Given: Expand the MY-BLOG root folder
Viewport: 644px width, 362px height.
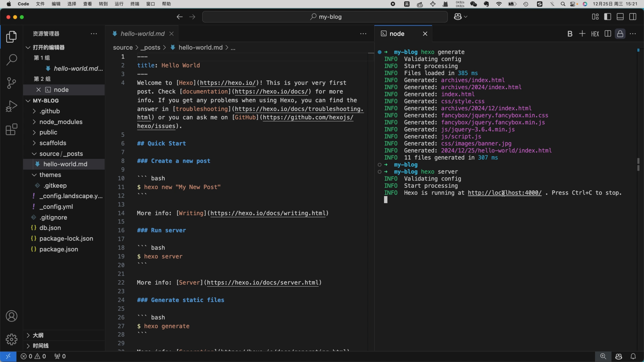Looking at the screenshot, I should click(x=28, y=100).
